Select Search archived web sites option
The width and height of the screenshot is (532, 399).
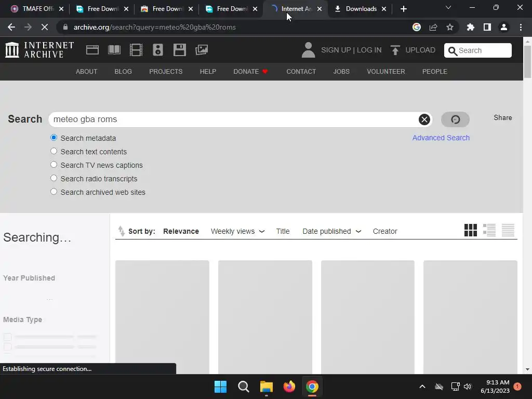(54, 191)
